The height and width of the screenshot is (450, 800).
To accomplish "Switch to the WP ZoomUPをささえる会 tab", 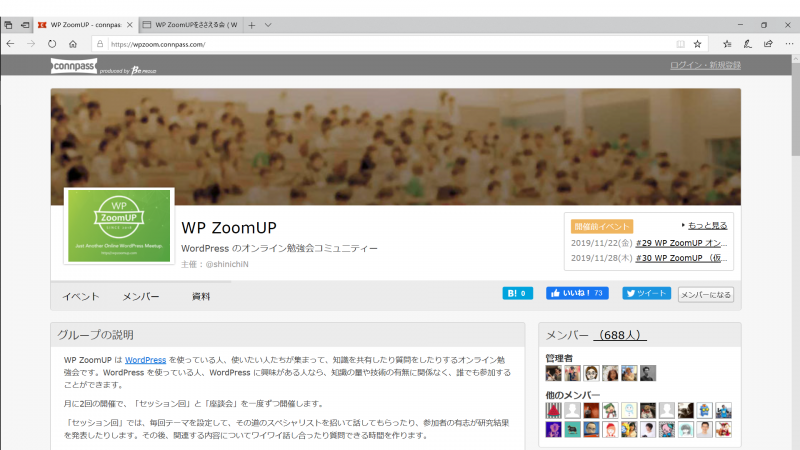I will click(x=191, y=24).
